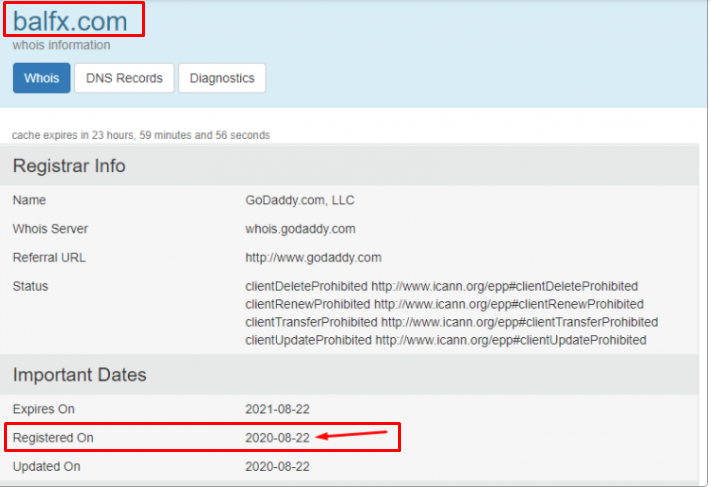Viewport: 711px width, 487px height.
Task: Click the Name label under Registrar Info
Action: 29,200
